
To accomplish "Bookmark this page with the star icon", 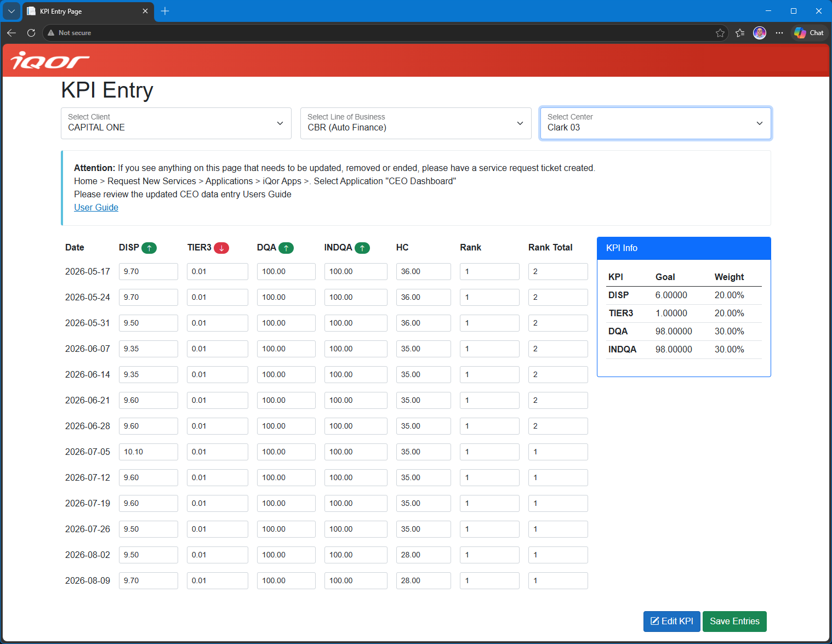I will click(720, 33).
